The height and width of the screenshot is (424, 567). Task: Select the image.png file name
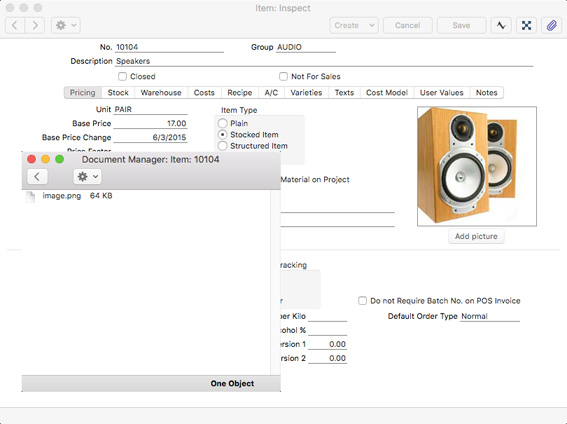(x=62, y=196)
